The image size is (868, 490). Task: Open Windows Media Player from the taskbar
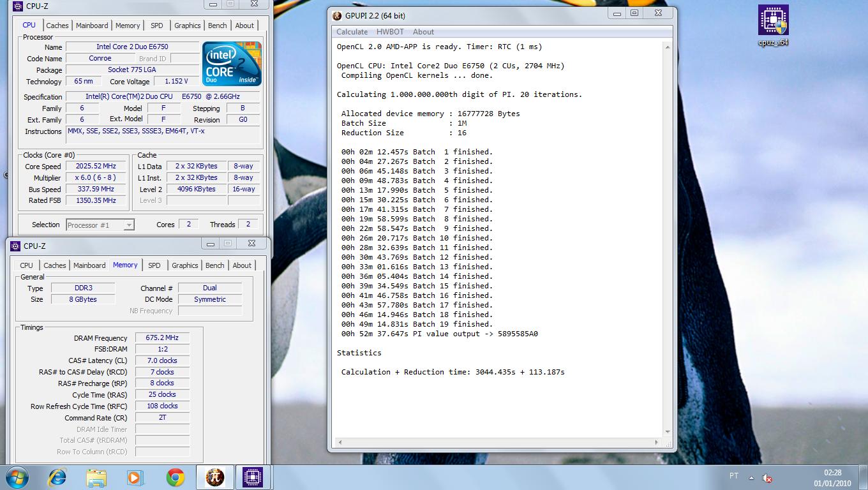[135, 477]
